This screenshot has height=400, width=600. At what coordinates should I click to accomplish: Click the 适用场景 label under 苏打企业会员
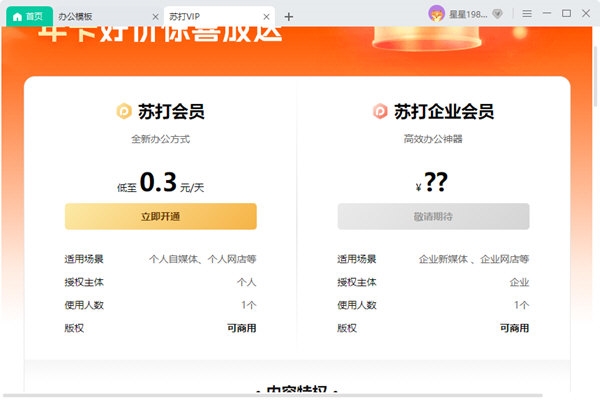click(x=357, y=259)
